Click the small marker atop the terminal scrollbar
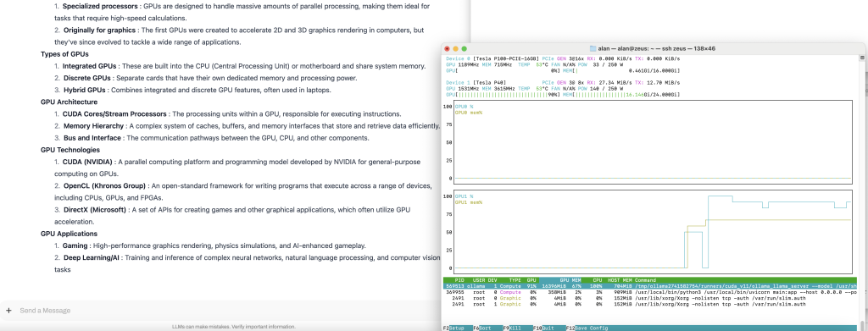 tap(862, 58)
